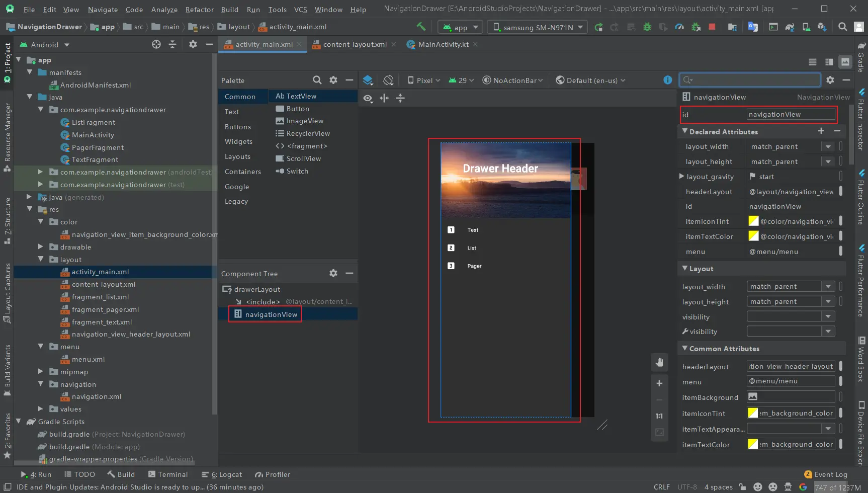The image size is (868, 493).
Task: Open the Terminal tool window button
Action: coord(168,474)
